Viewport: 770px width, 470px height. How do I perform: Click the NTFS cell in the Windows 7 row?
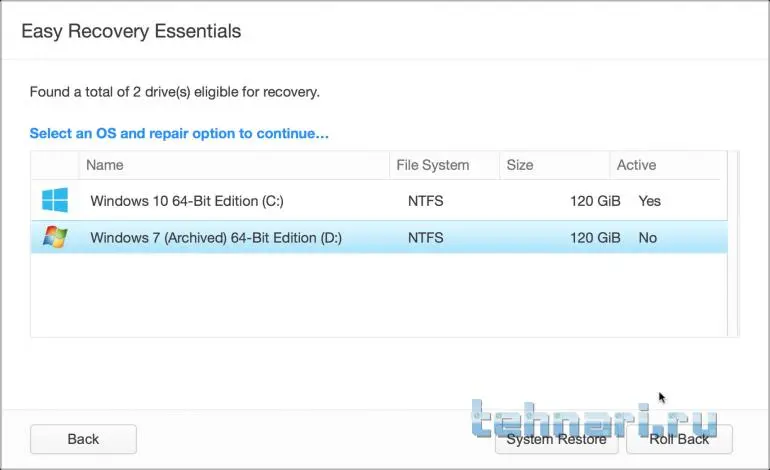tap(425, 238)
